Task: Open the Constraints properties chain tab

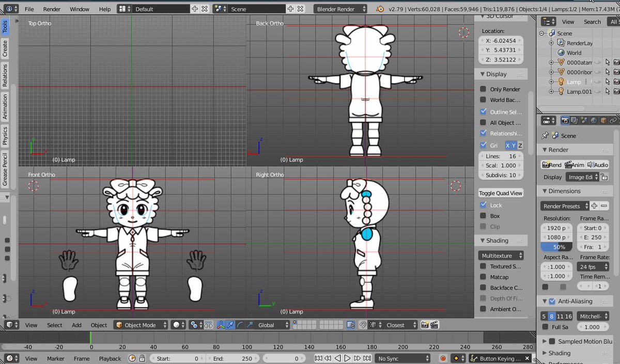Action: (613, 120)
